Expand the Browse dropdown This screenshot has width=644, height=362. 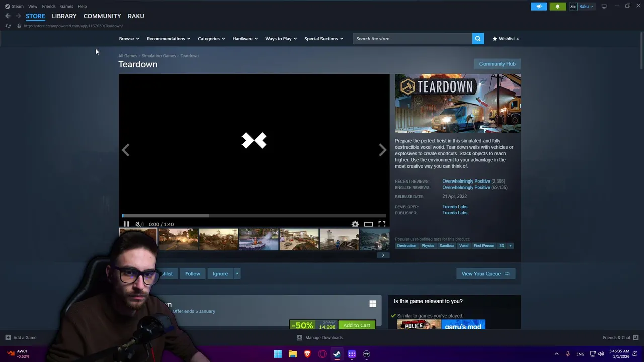129,39
